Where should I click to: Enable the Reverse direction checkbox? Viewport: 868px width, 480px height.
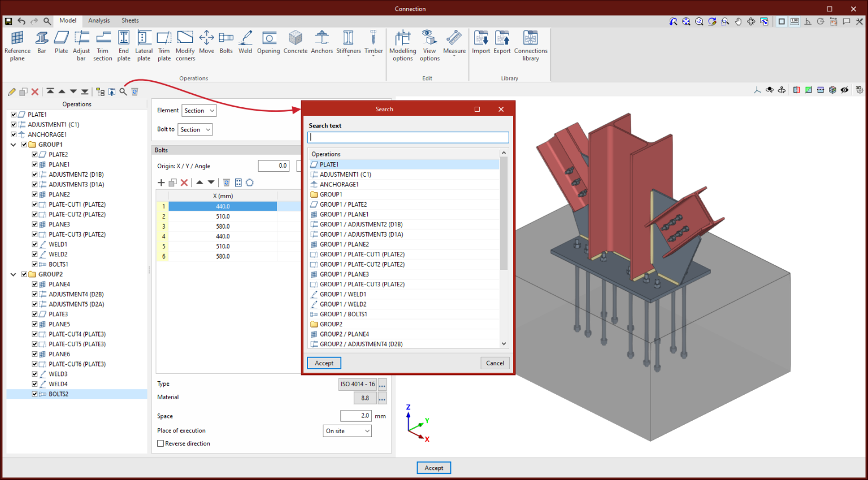coord(160,444)
